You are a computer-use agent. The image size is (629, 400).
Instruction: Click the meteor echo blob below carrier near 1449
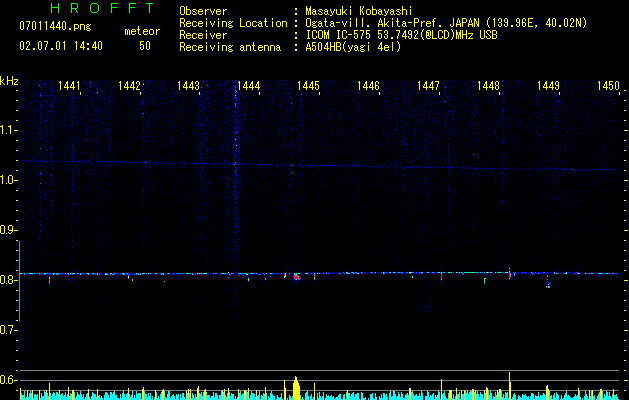point(548,285)
